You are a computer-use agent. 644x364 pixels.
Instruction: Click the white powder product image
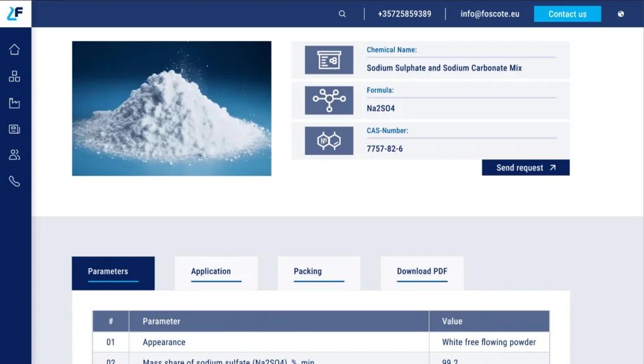click(x=172, y=108)
